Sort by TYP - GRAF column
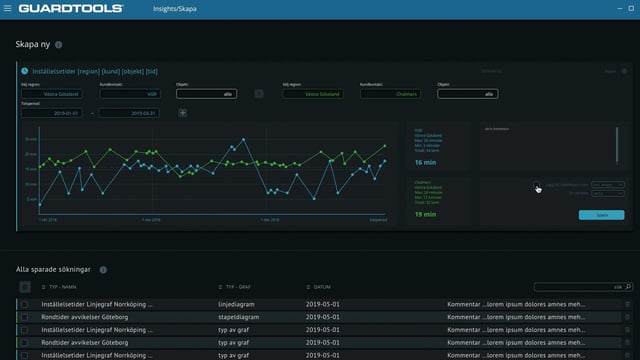This screenshot has height=360, width=640. tap(235, 287)
